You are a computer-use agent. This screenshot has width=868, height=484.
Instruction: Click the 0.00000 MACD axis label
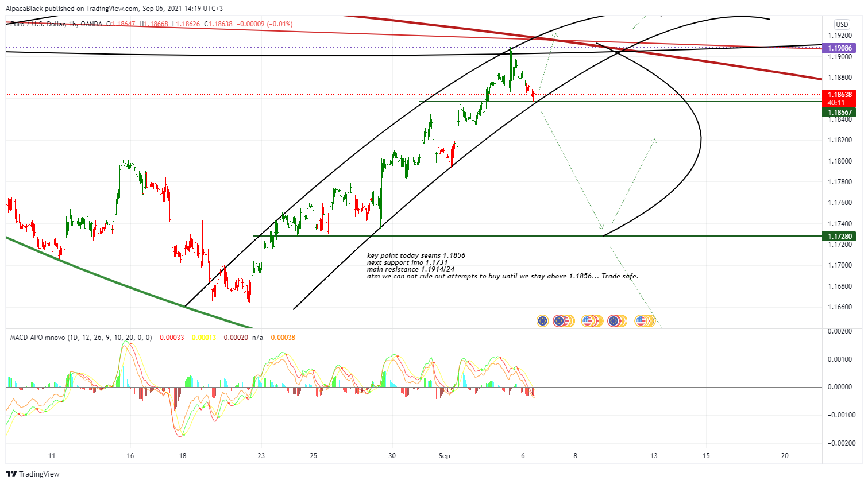click(x=839, y=387)
